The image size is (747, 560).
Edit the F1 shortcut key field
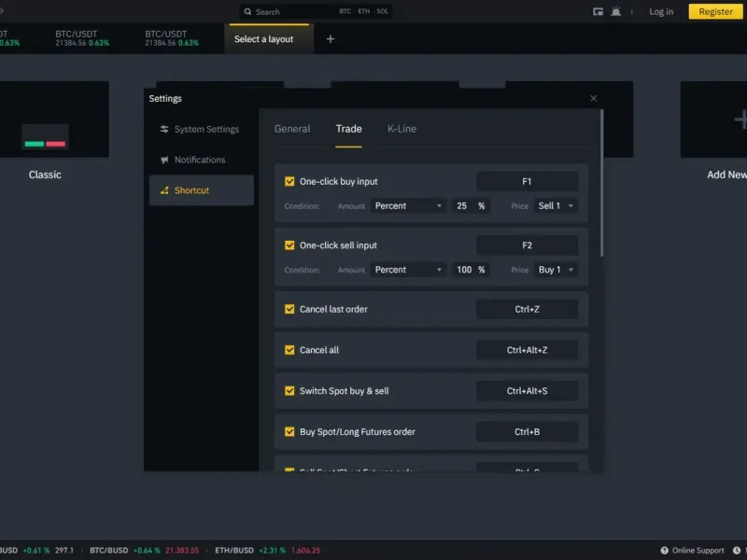(x=527, y=181)
